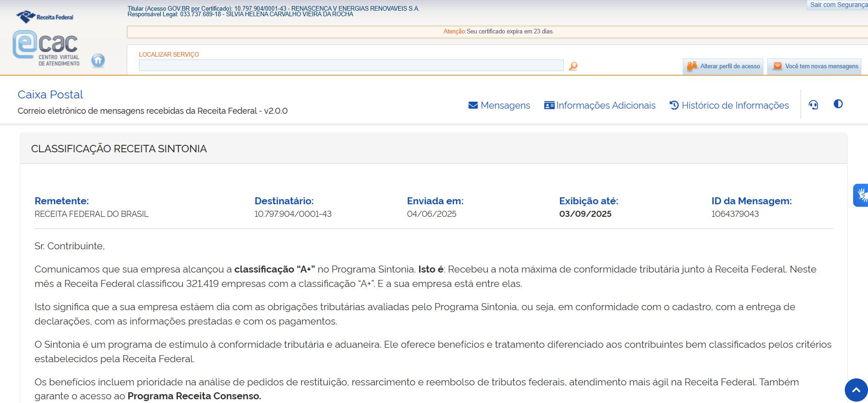Click the scroll-to-top arrow button

click(856, 390)
